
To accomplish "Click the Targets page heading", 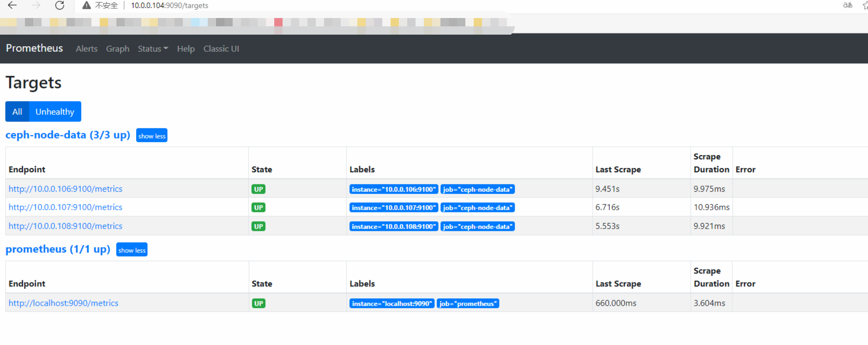I will point(34,83).
